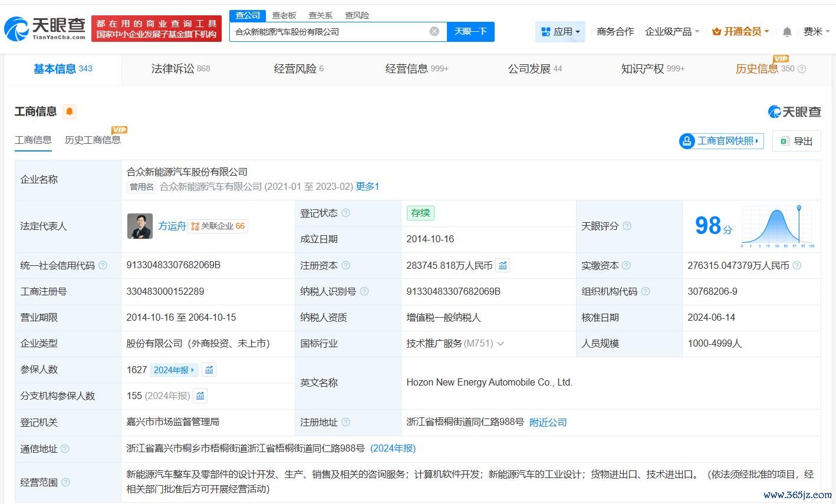Open the 商务合作 link
This screenshot has width=836, height=504.
(615, 31)
